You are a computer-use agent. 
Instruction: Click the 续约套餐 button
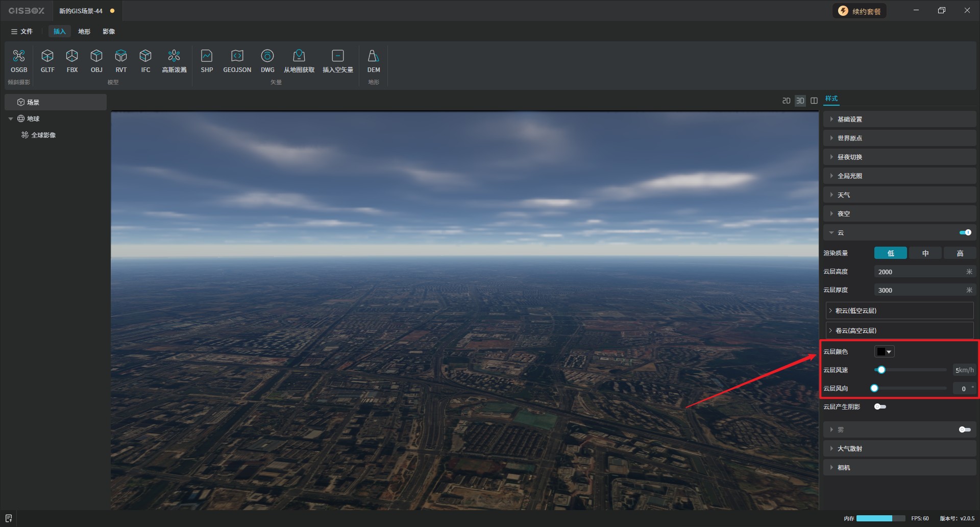click(860, 11)
